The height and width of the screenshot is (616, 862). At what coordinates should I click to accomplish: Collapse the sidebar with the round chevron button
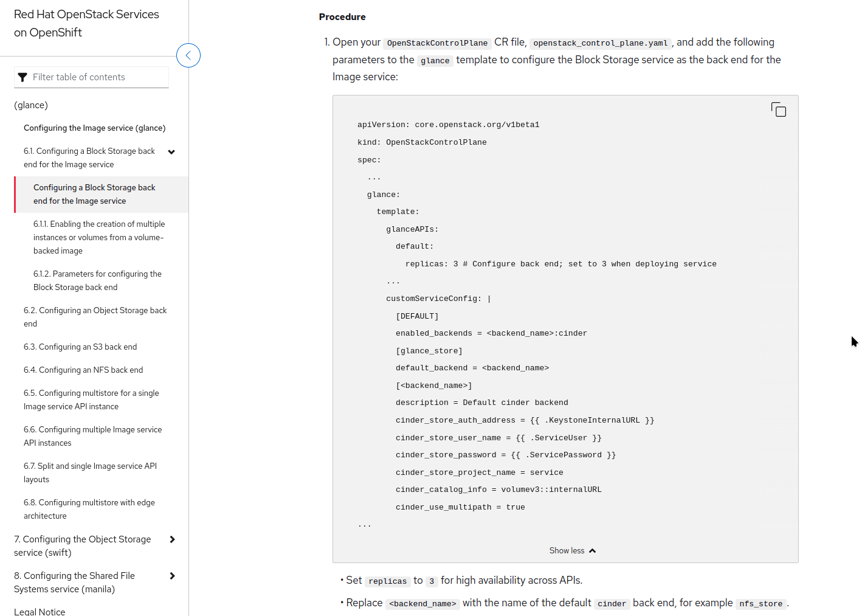(188, 55)
